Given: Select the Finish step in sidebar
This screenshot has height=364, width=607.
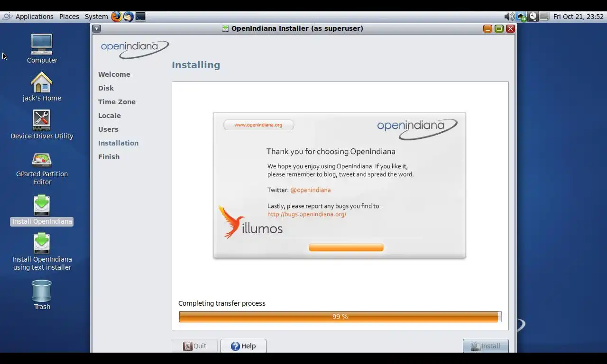Looking at the screenshot, I should click(x=109, y=157).
